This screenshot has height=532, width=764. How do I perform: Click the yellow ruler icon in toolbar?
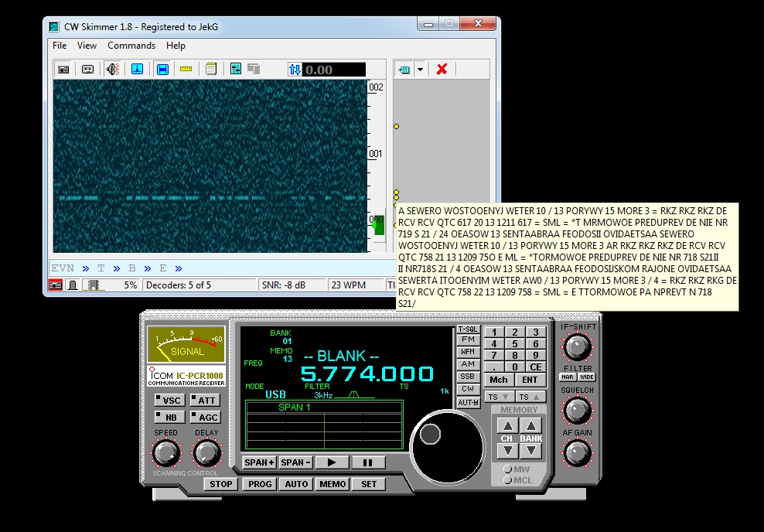click(186, 70)
